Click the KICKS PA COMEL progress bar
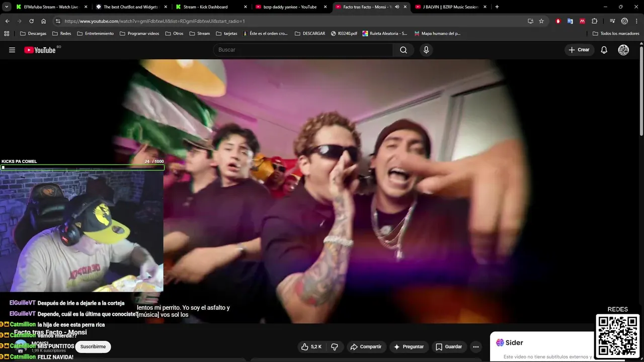 coord(82,167)
